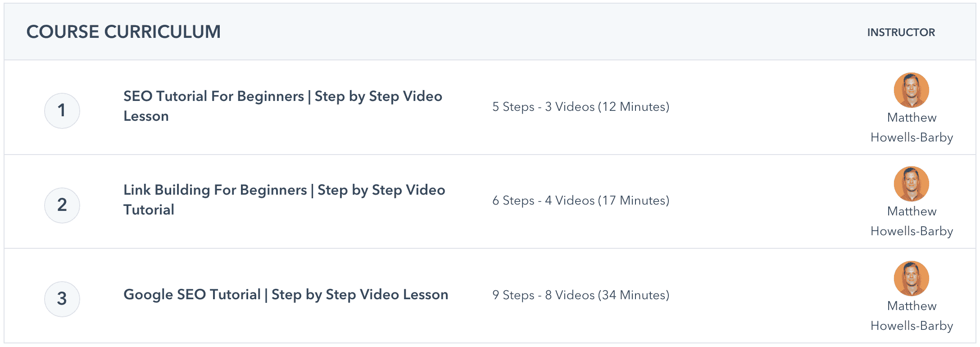Click the Course Curriculum heading
Screen dimensions: 980x347
(x=123, y=32)
